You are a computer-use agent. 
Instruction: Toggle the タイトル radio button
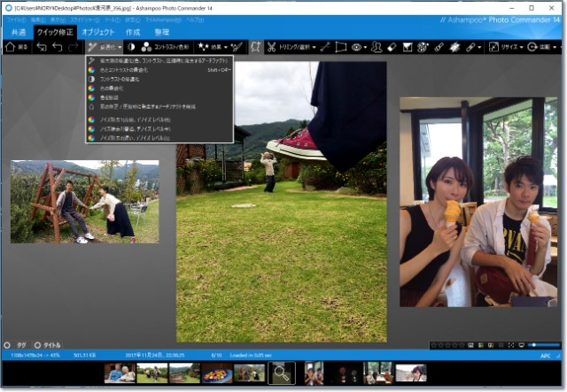[37, 345]
